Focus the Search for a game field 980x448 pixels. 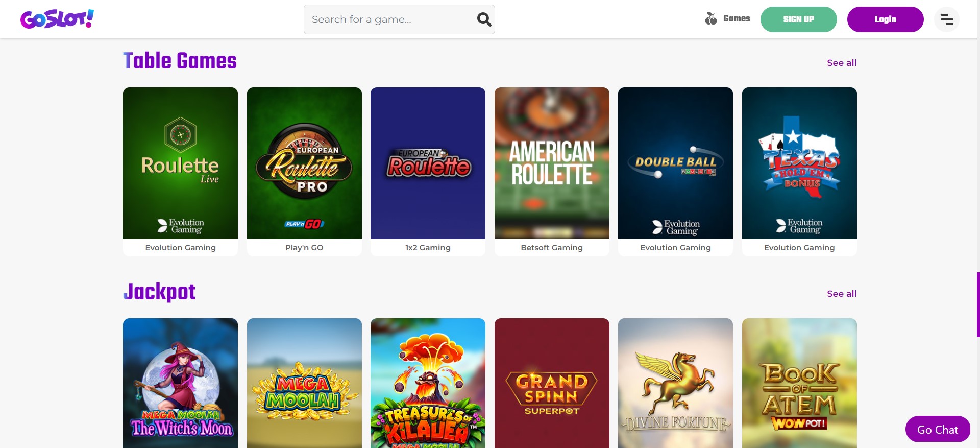399,19
